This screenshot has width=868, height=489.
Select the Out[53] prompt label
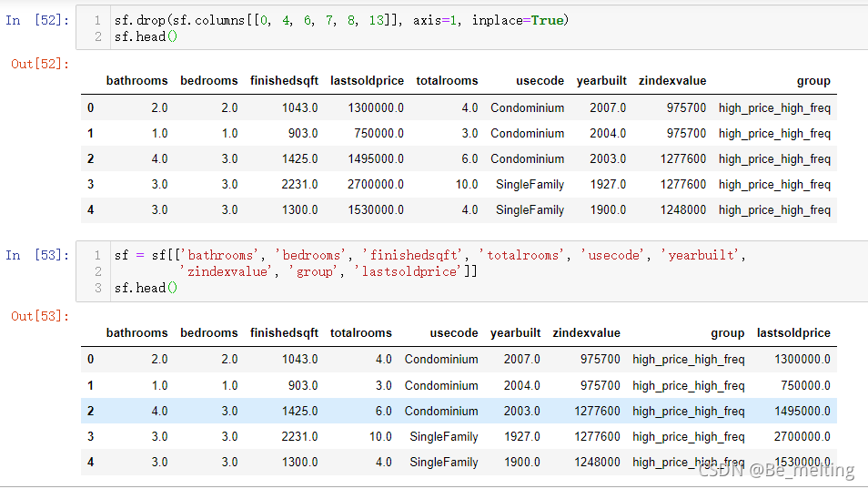point(40,316)
